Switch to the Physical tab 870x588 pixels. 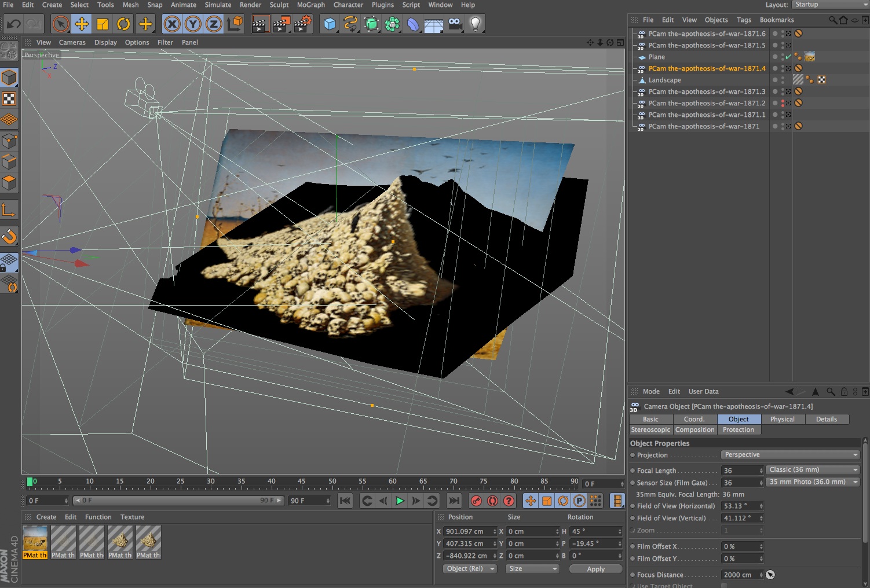coord(782,419)
